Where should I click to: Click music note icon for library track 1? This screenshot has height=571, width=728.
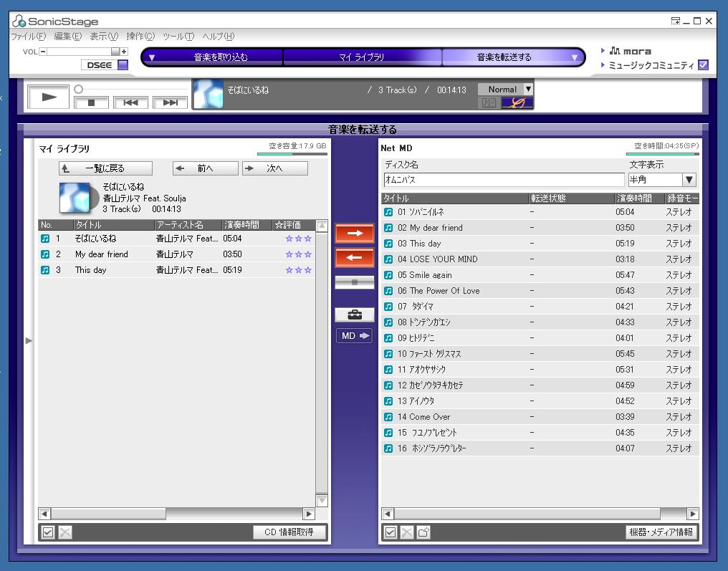(45, 239)
